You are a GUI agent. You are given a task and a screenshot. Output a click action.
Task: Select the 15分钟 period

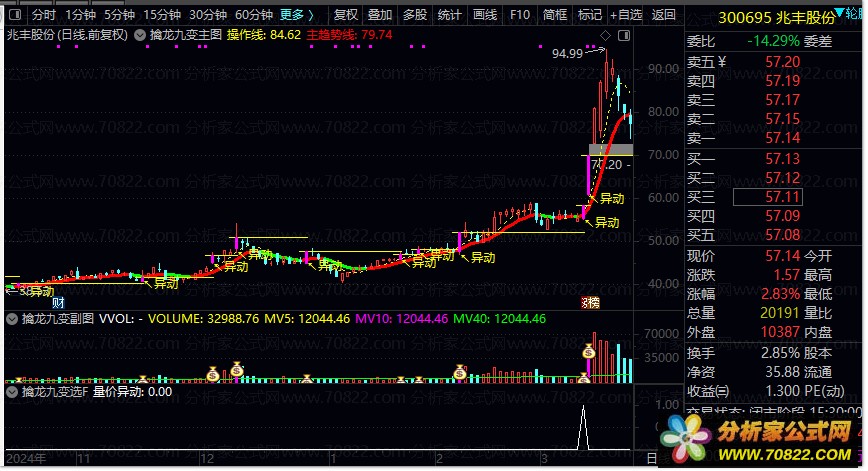[x=162, y=15]
